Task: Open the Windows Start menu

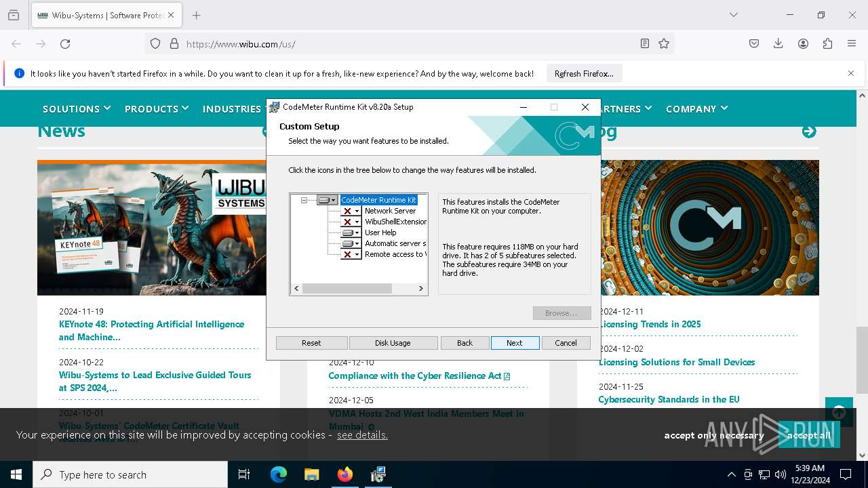Action: coord(16,474)
